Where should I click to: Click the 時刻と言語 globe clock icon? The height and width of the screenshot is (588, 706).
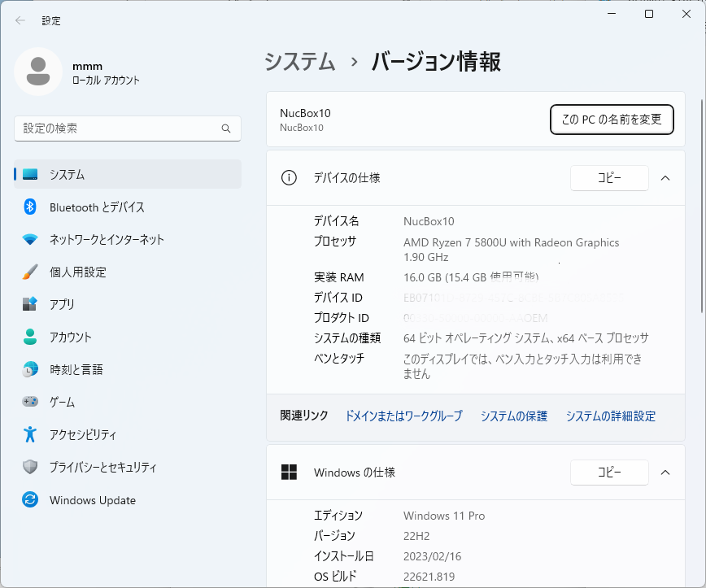click(x=30, y=369)
